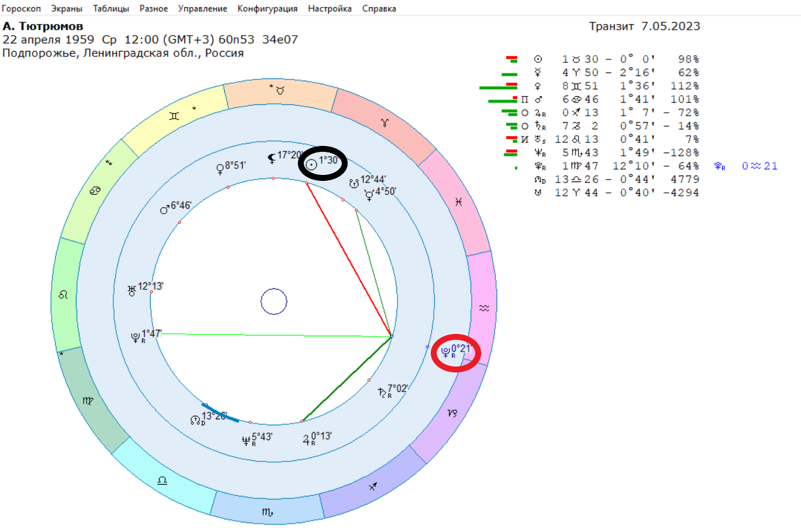Open the Настройка menu
This screenshot has height=532, width=801.
point(329,8)
